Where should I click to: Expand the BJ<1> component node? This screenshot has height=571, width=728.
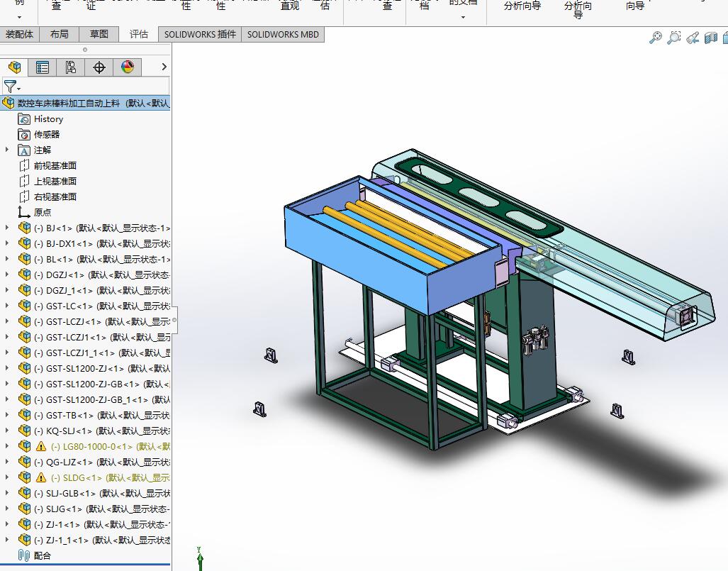[x=7, y=228]
